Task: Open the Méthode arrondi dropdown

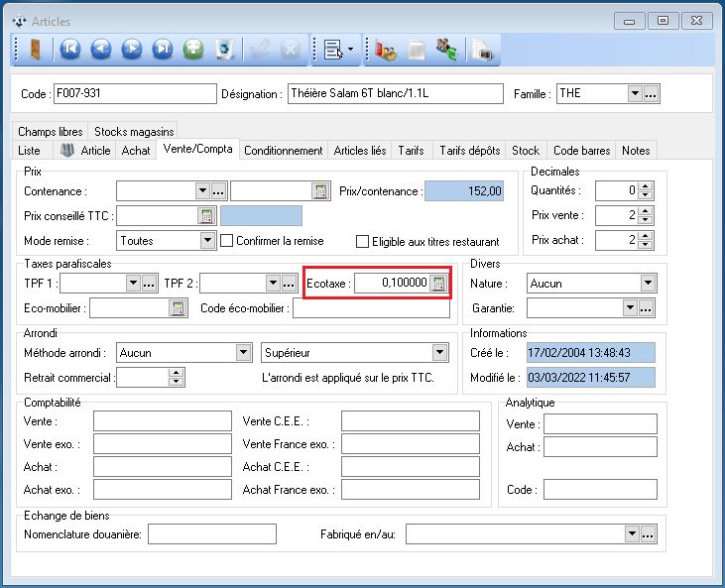Action: [243, 352]
